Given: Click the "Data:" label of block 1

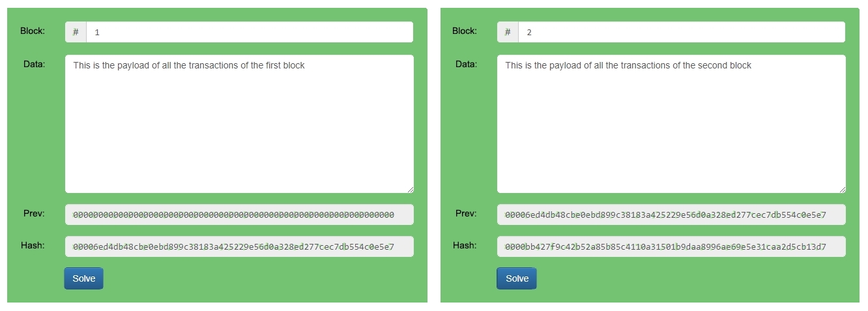Looking at the screenshot, I should click(34, 64).
